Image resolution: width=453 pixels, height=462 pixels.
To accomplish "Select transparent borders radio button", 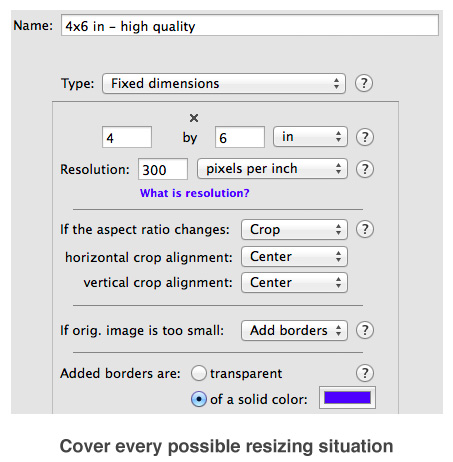I will click(199, 373).
